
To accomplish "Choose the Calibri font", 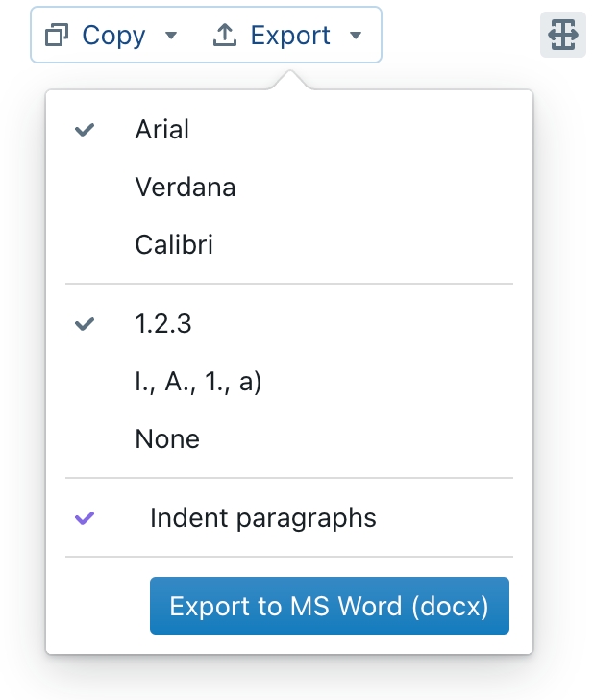I will coord(289,244).
